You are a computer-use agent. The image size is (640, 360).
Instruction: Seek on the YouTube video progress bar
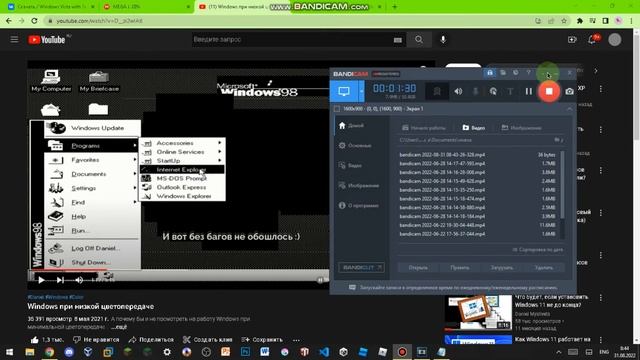click(x=179, y=271)
